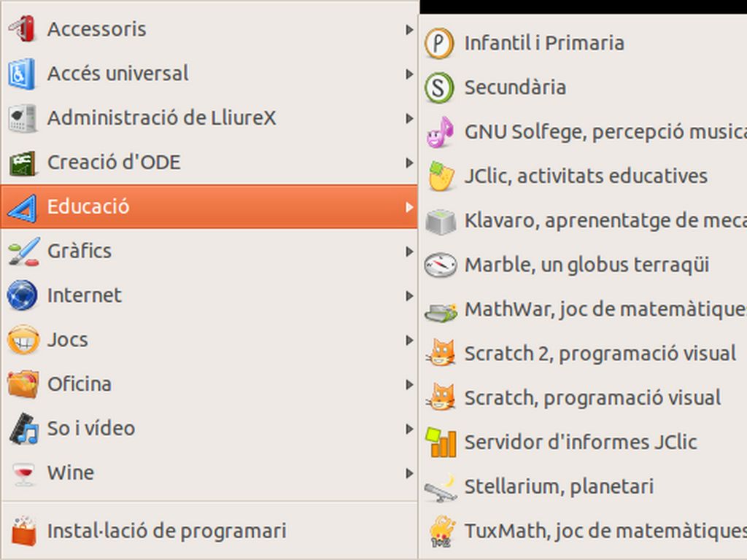
Task: Expand the So i vídeo submenu arrow
Action: (x=409, y=429)
